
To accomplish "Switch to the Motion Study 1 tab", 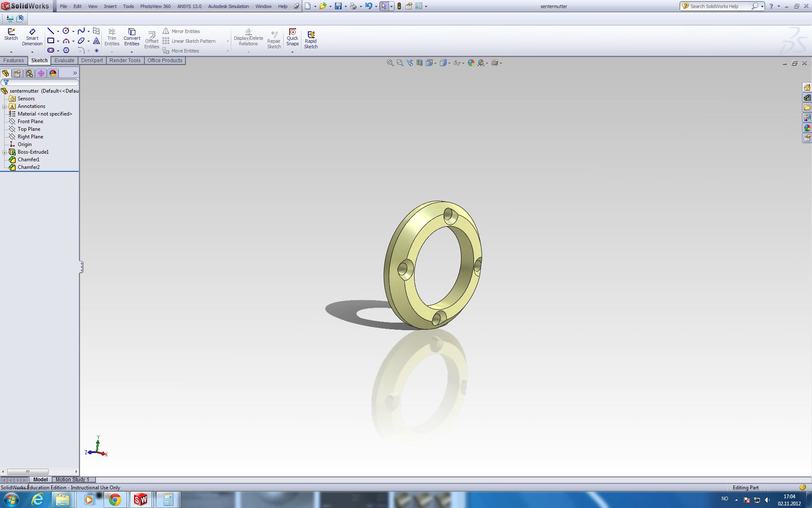I will click(x=72, y=480).
